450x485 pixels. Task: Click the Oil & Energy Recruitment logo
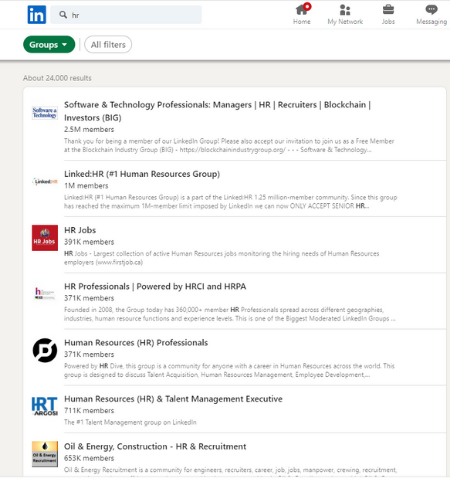(x=45, y=454)
